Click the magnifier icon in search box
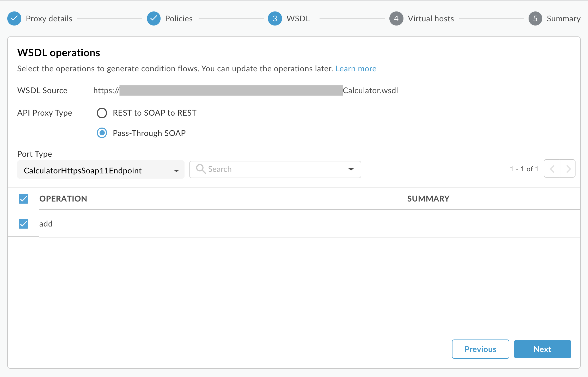The height and width of the screenshot is (377, 588). (201, 169)
